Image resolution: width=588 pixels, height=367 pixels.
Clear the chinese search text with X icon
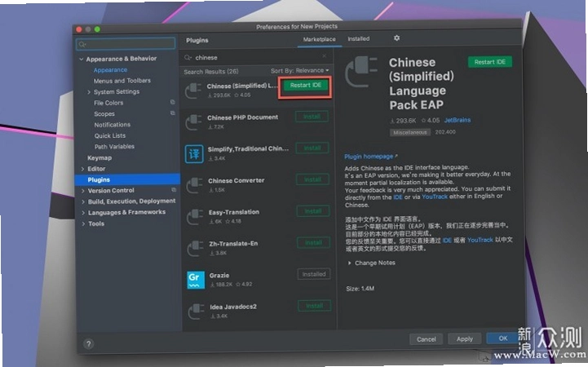tap(324, 56)
